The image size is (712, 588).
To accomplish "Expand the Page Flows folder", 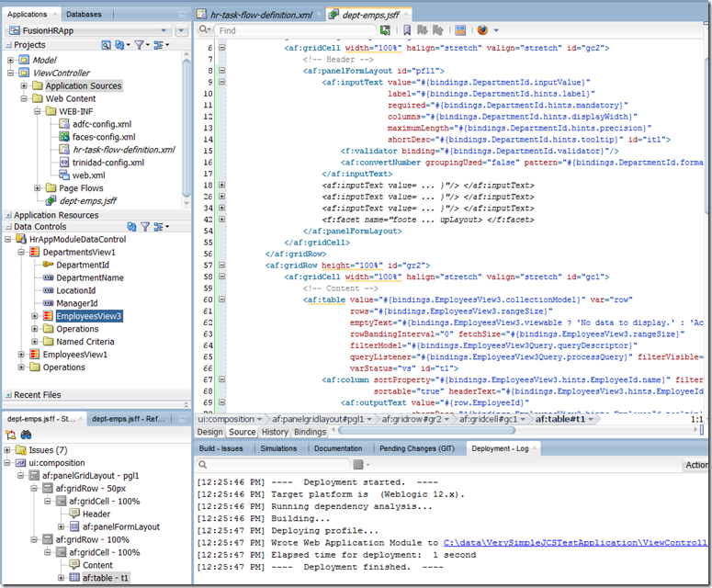I will click(x=36, y=188).
